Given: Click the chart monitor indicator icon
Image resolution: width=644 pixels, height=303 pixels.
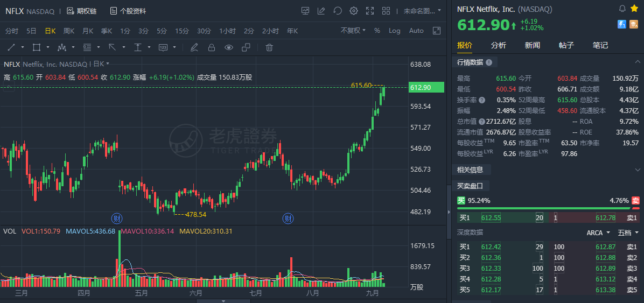Looking at the screenshot, I should tap(305, 11).
